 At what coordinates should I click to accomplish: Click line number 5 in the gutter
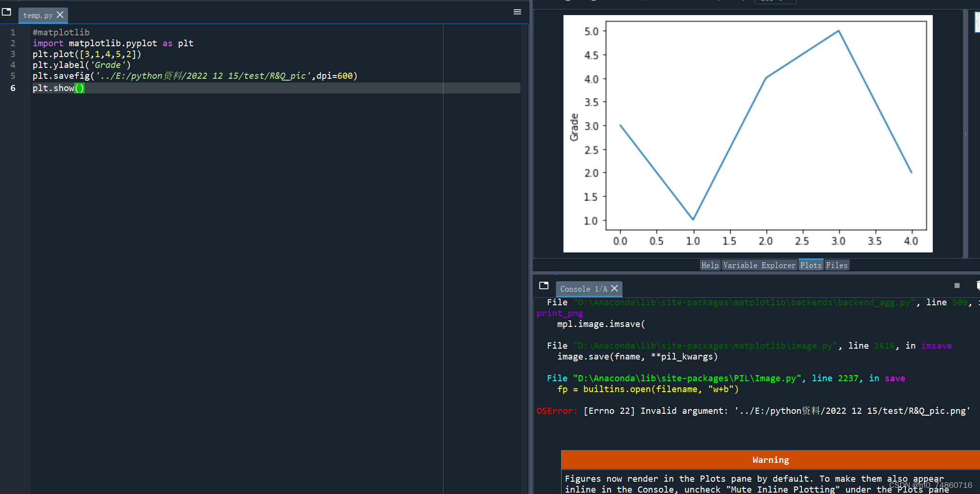click(13, 75)
